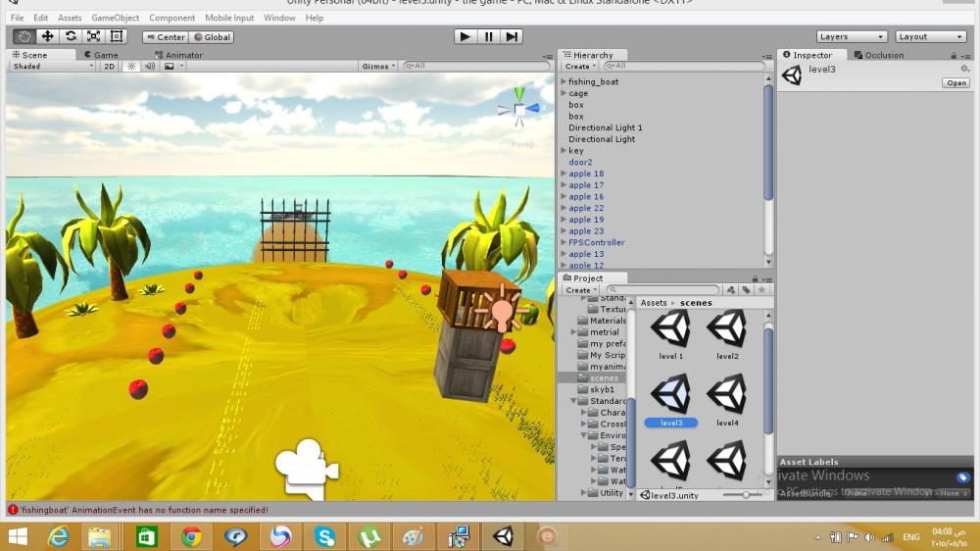Start Play mode
The height and width of the screenshot is (551, 980).
(465, 37)
